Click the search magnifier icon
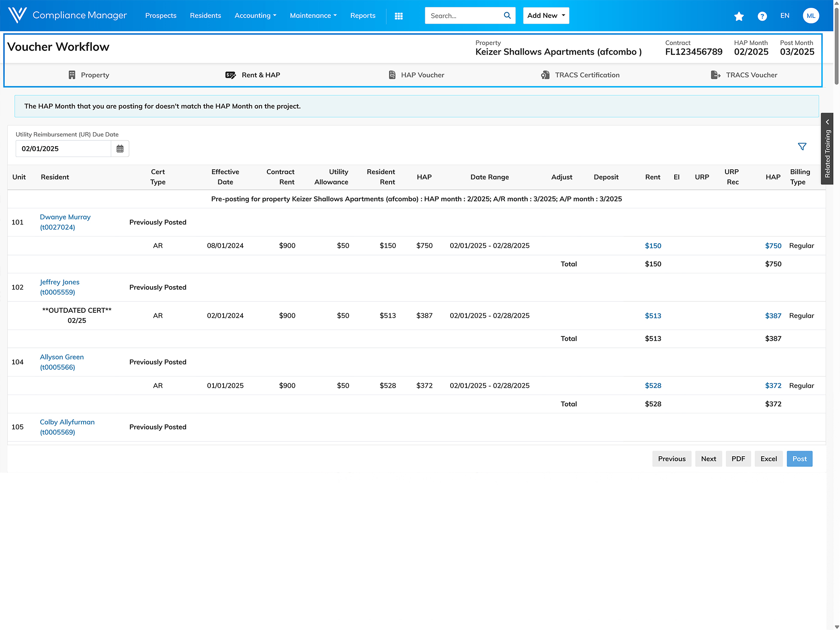840x630 pixels. pyautogui.click(x=507, y=15)
